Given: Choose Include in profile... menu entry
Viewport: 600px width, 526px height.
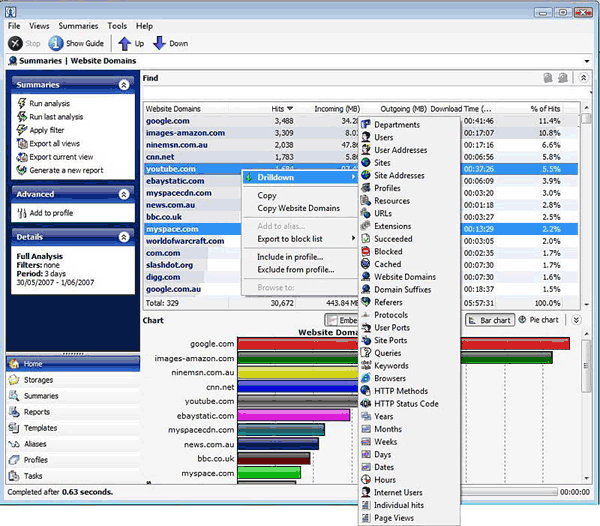Looking at the screenshot, I should [290, 257].
